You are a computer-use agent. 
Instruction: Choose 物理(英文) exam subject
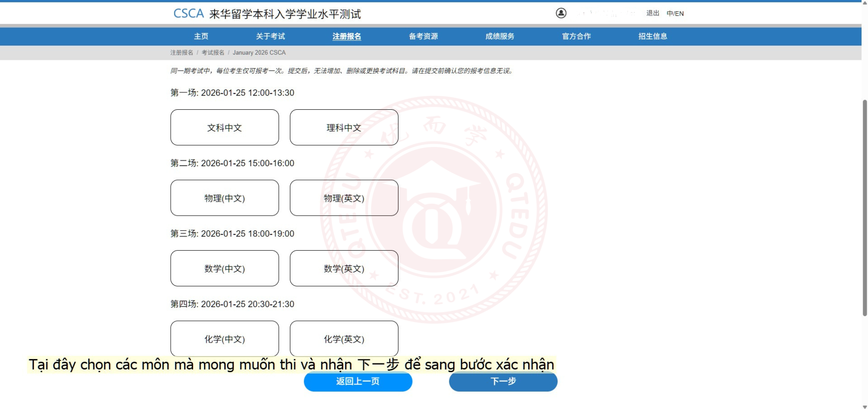tap(344, 198)
